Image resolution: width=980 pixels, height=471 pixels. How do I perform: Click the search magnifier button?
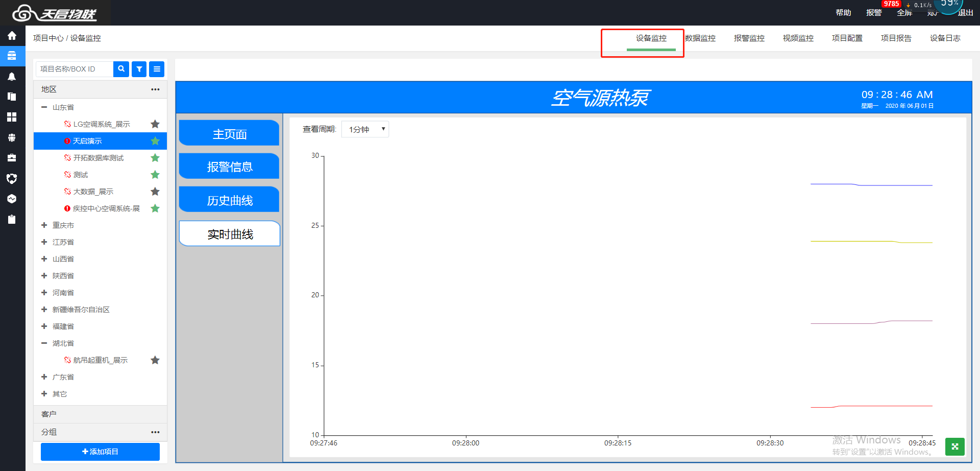pyautogui.click(x=121, y=69)
